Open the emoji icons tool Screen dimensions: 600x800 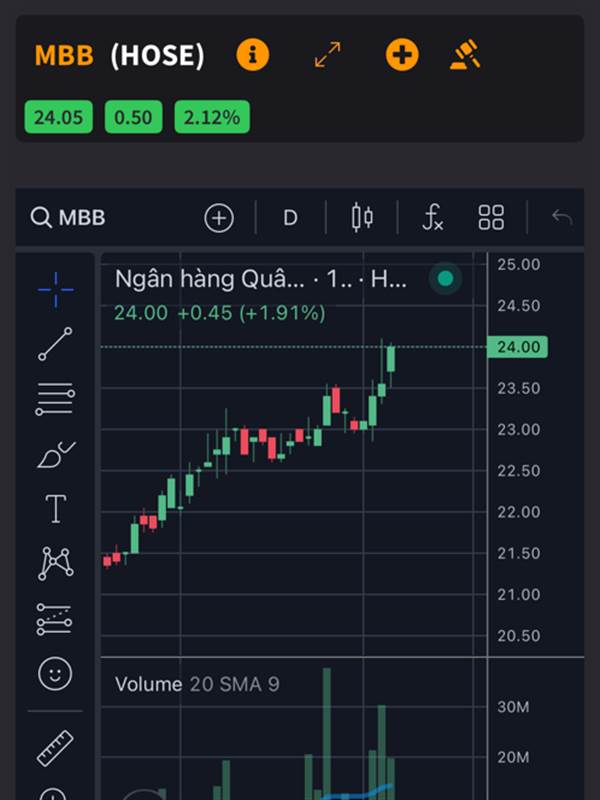pos(55,673)
